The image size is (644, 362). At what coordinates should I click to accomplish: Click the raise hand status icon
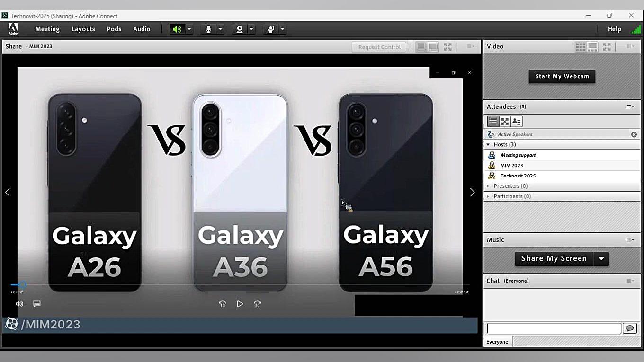point(270,29)
